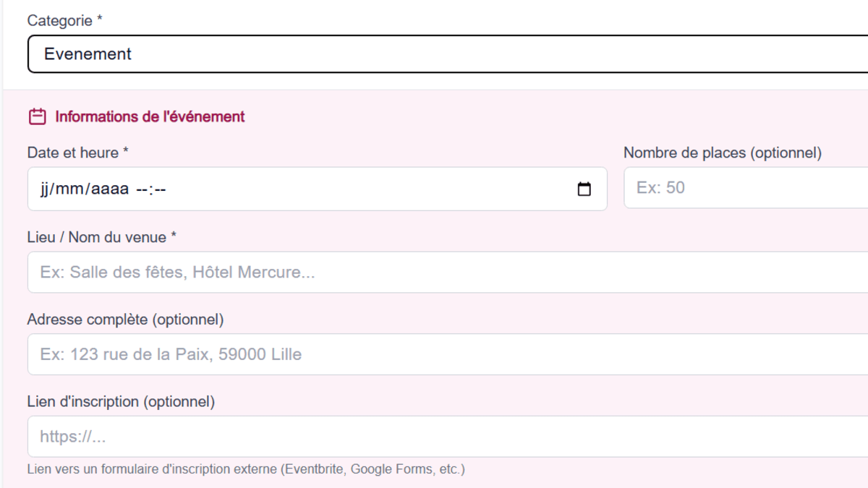The image size is (868, 488).
Task: Click the "Adresse complète (optionnel)" label
Action: pos(125,320)
